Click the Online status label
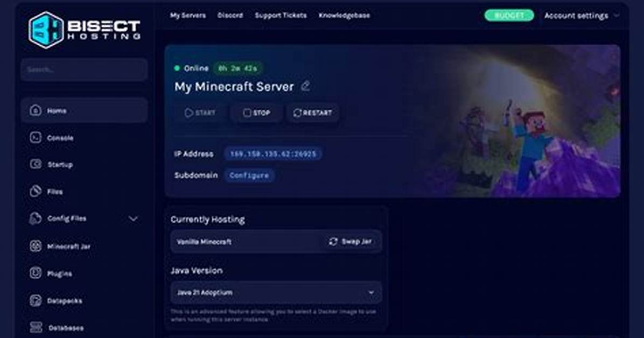The width and height of the screenshot is (644, 338). (197, 68)
